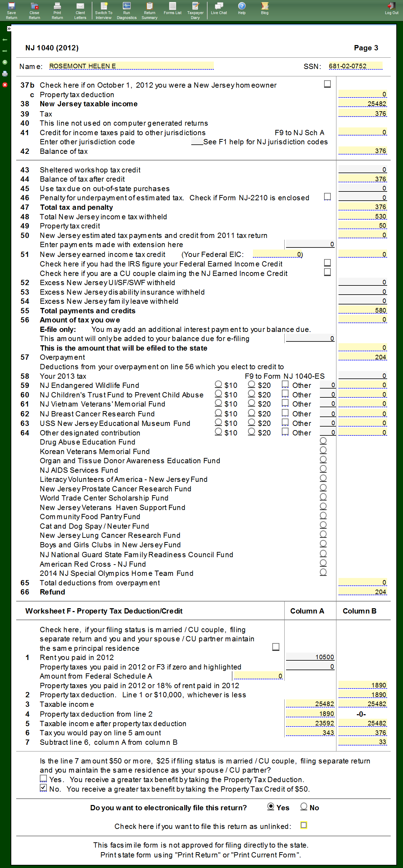Click the Save Return icon
This screenshot has height=868, width=403.
[11, 10]
